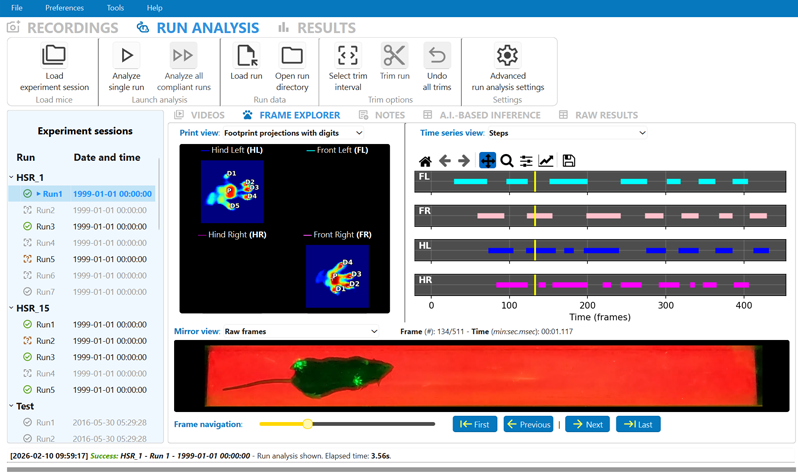Click 'Frame (#): 134/511' text
The image size is (798, 474).
point(432,331)
